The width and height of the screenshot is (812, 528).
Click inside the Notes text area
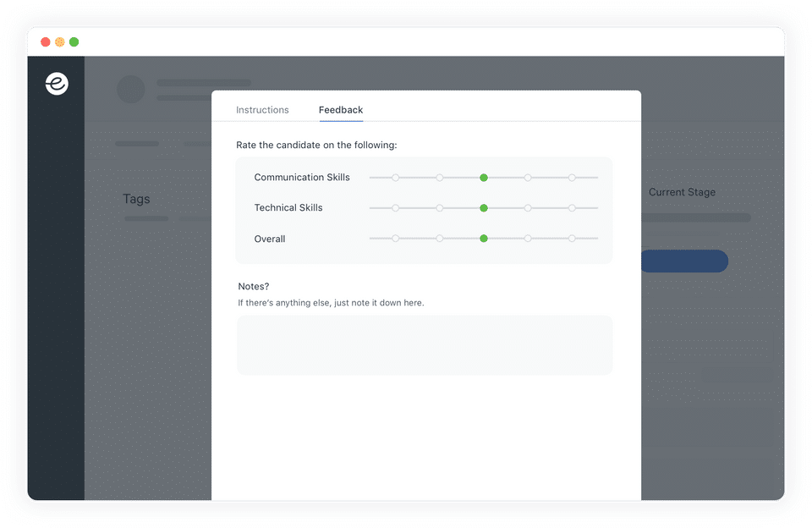point(425,345)
